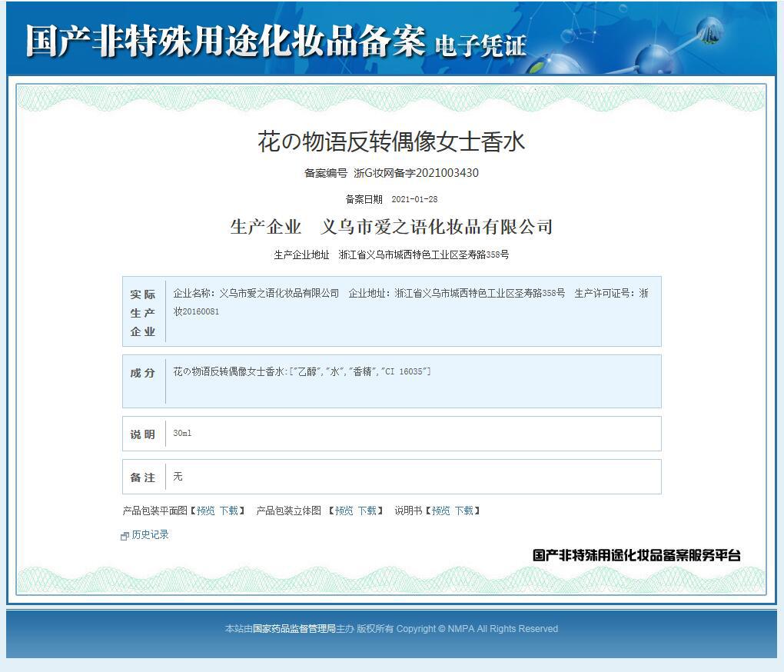The width and height of the screenshot is (784, 672).
Task: Preview 产品包装立体图 via 预览 link
Action: [x=344, y=511]
